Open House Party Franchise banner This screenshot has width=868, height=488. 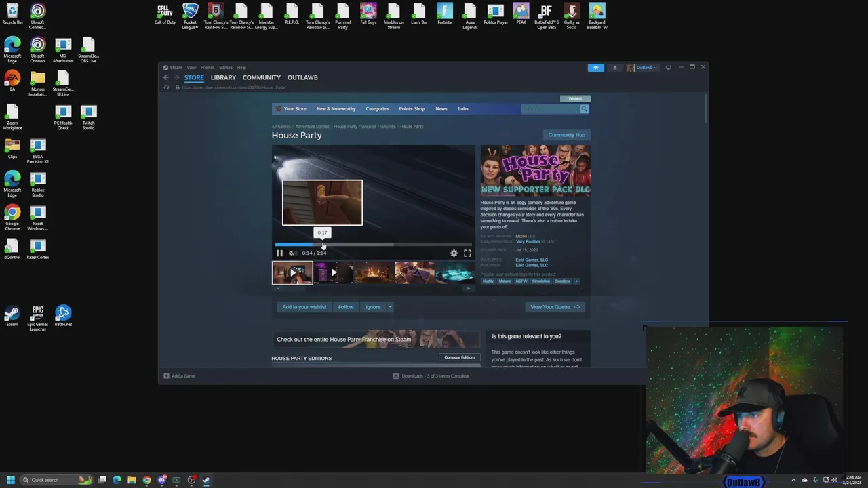click(x=376, y=339)
